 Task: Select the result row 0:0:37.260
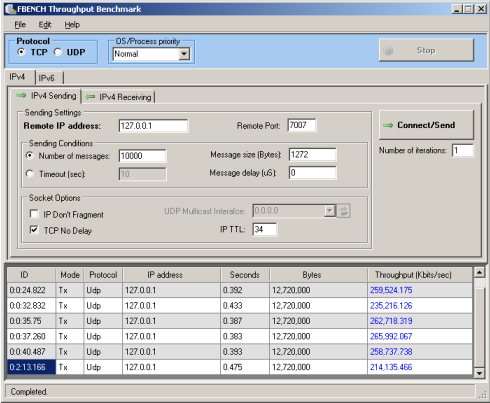point(240,336)
